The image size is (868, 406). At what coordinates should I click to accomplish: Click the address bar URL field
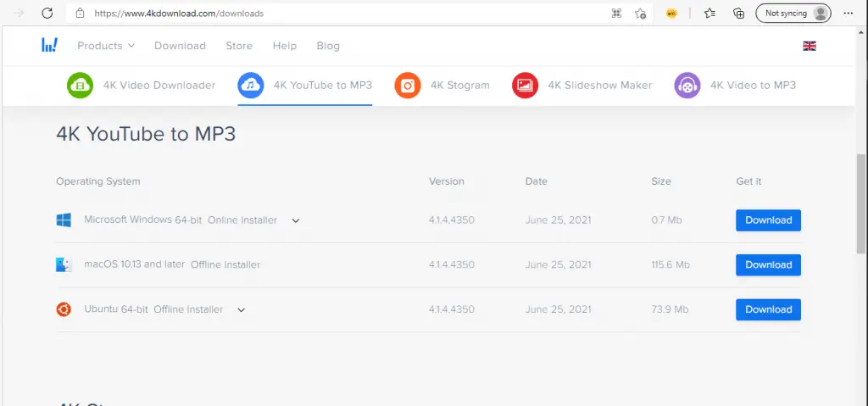pyautogui.click(x=339, y=14)
